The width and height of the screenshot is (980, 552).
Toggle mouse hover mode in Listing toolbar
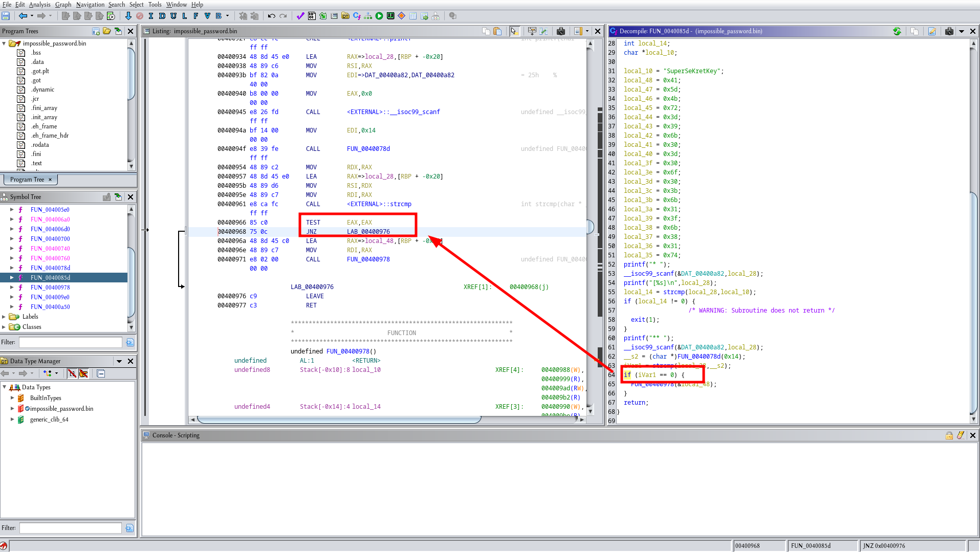pos(514,31)
